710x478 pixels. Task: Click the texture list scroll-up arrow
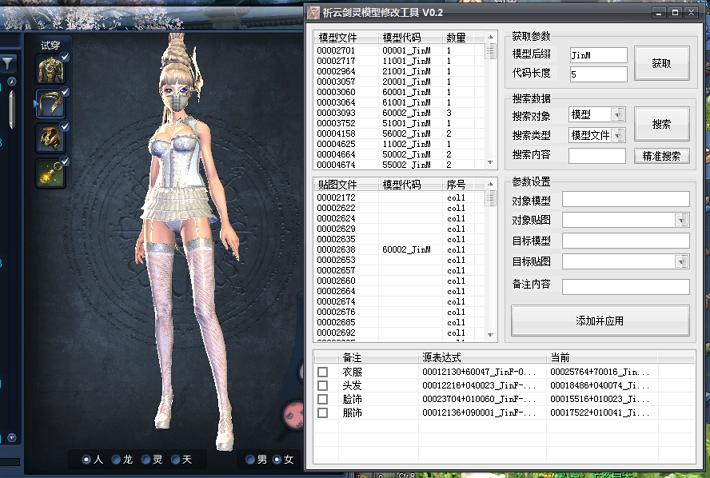pyautogui.click(x=490, y=184)
